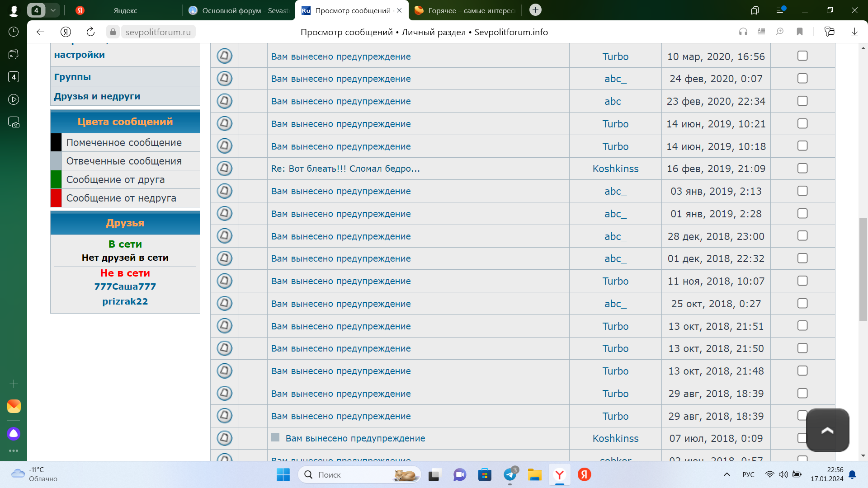This screenshot has width=868, height=488.
Task: Open Telegram from the taskbar
Action: (x=510, y=475)
